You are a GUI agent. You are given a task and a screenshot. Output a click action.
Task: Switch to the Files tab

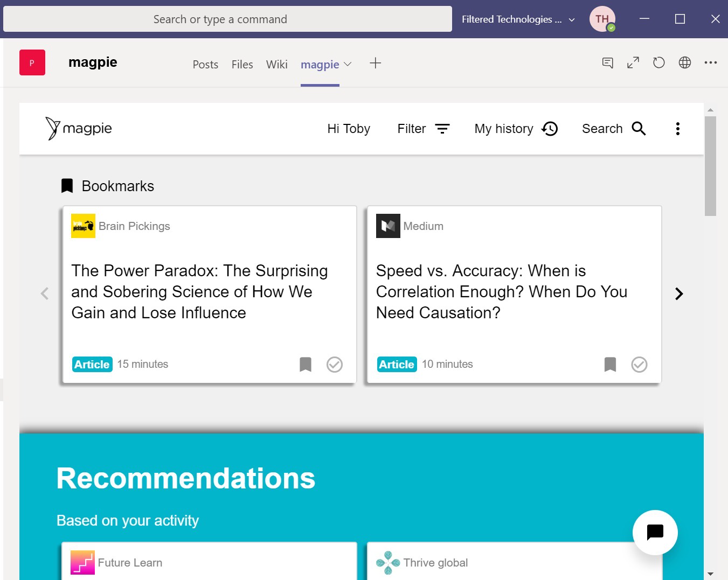pyautogui.click(x=242, y=65)
